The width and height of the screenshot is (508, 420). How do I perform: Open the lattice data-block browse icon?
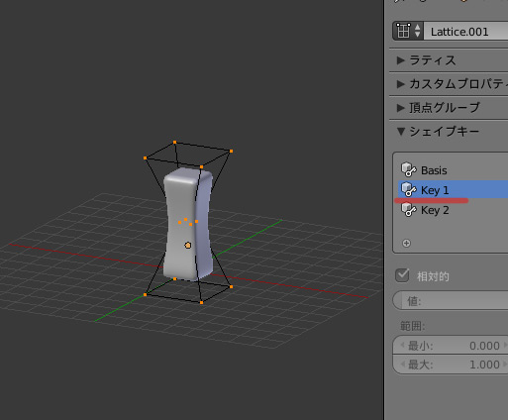point(408,31)
